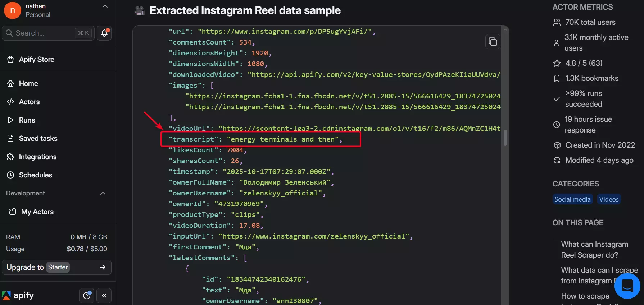This screenshot has width=644, height=305.
Task: Open the Apify Store from sidebar
Action: [x=36, y=59]
